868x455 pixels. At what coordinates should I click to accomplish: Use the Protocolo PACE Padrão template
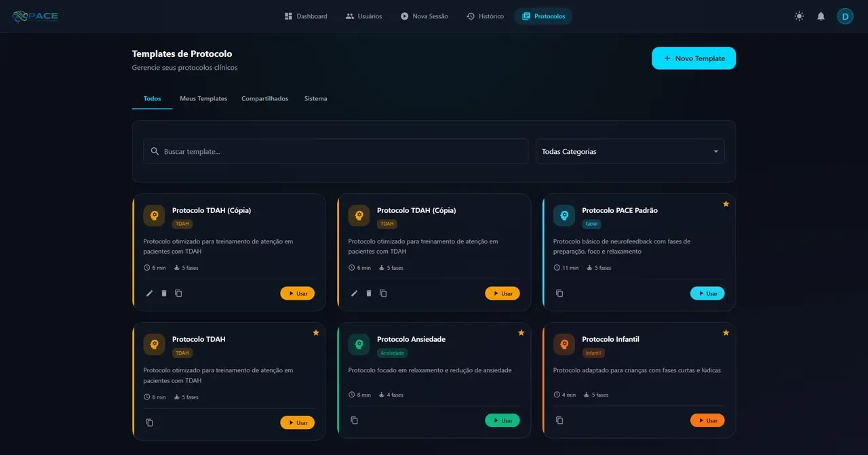click(707, 293)
